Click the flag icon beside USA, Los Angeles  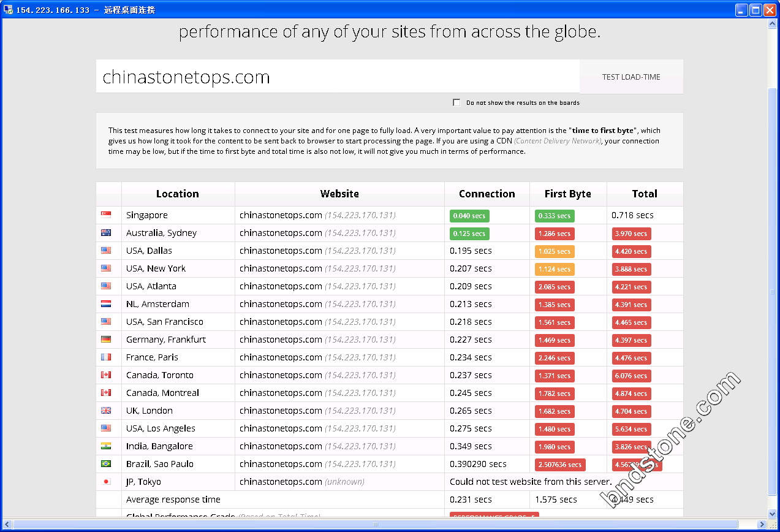[x=106, y=428]
